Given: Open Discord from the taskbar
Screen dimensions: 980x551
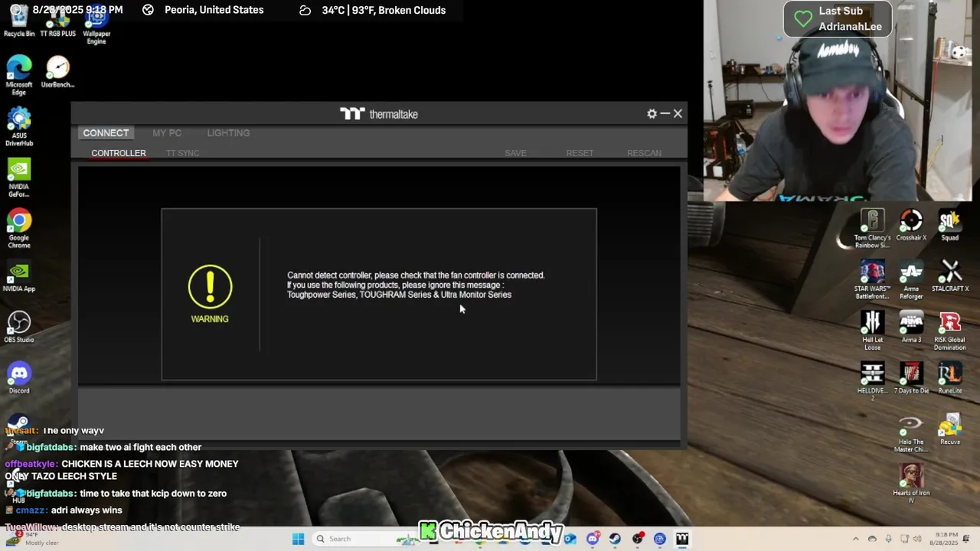Looking at the screenshot, I should tap(593, 539).
